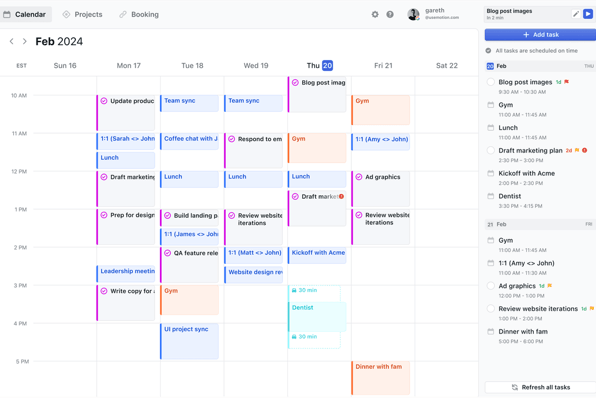The width and height of the screenshot is (596, 398).
Task: Click the calendar icon beside Dentist in sidebar
Action: 491,196
